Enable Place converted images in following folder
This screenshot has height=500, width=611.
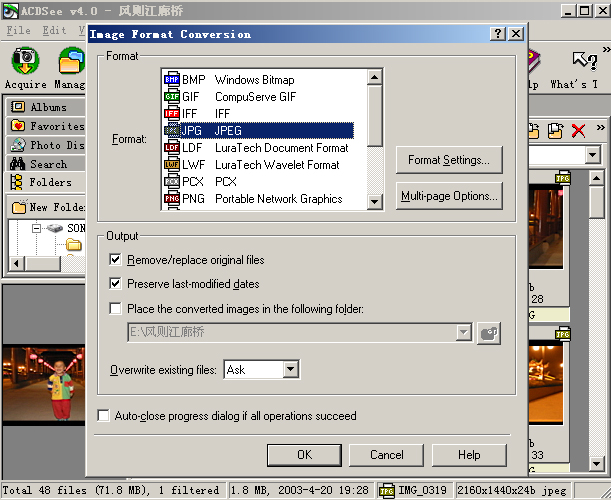point(115,309)
